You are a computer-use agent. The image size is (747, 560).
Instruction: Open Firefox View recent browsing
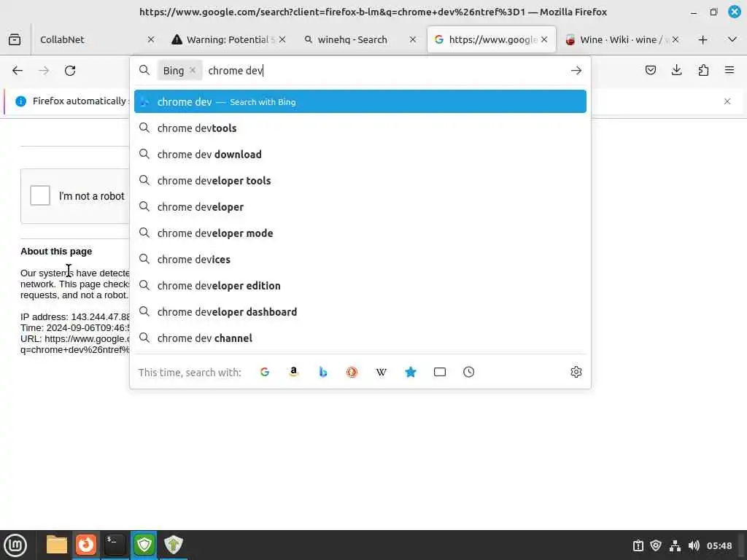(x=15, y=39)
